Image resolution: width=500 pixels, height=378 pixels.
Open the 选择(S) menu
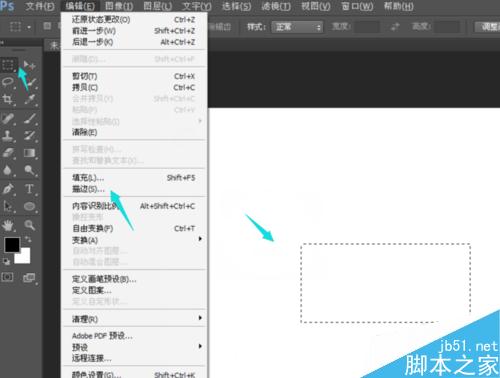pyautogui.click(x=236, y=6)
